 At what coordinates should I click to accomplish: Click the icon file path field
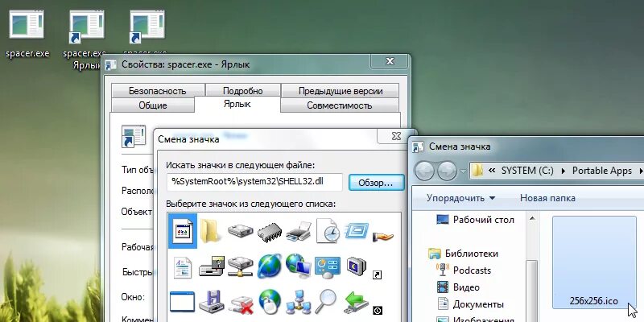coord(254,182)
